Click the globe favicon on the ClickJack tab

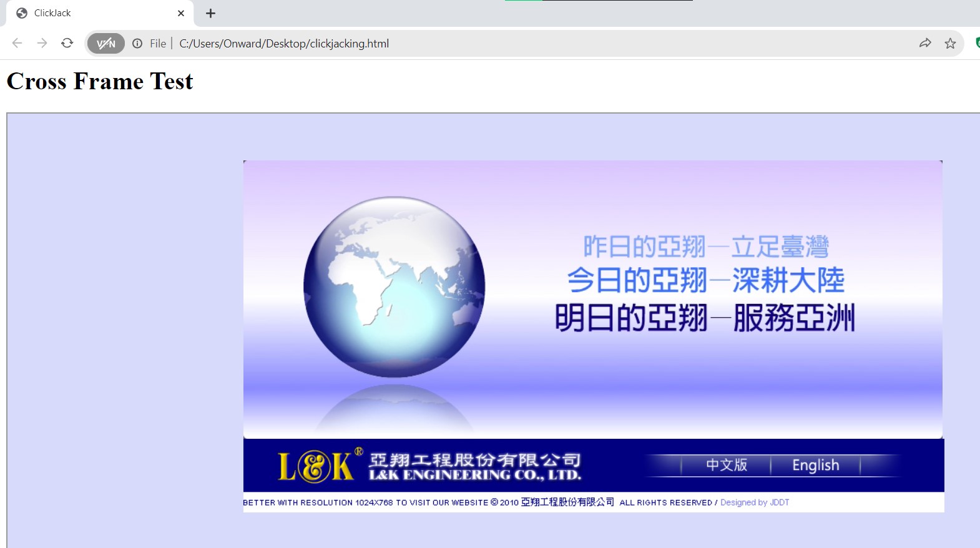(x=22, y=13)
